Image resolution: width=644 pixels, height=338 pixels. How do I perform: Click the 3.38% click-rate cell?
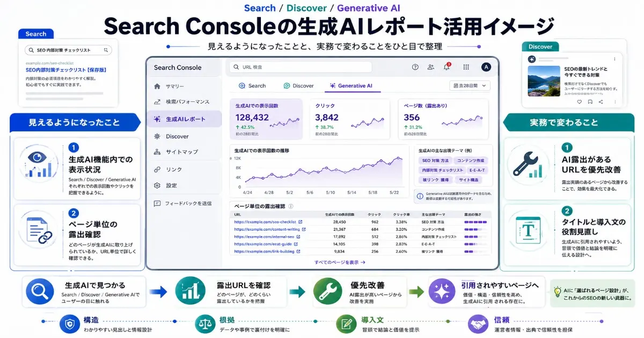point(401,222)
